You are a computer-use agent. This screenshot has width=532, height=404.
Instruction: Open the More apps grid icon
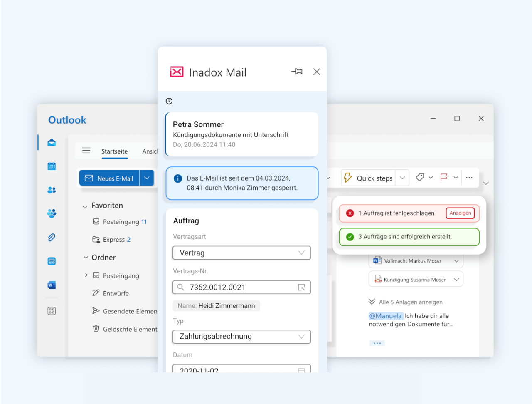tap(52, 311)
